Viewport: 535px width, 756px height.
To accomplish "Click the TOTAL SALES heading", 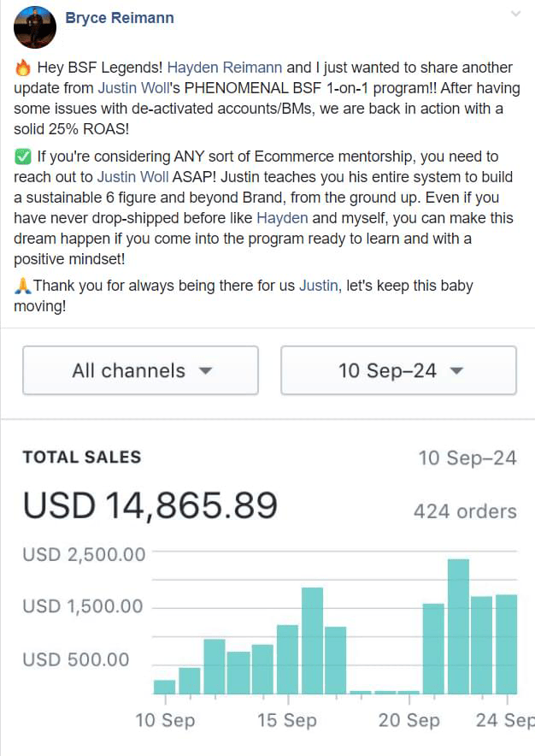I will [82, 458].
